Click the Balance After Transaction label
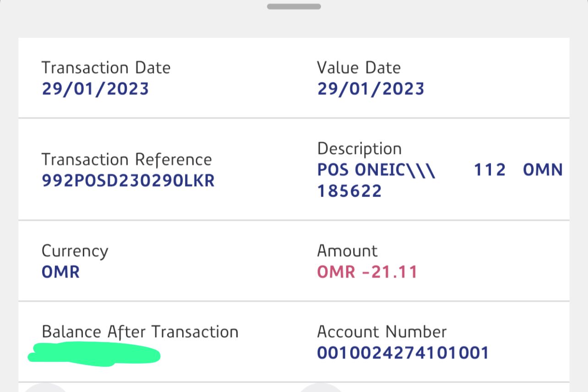588x392 pixels. tap(140, 332)
